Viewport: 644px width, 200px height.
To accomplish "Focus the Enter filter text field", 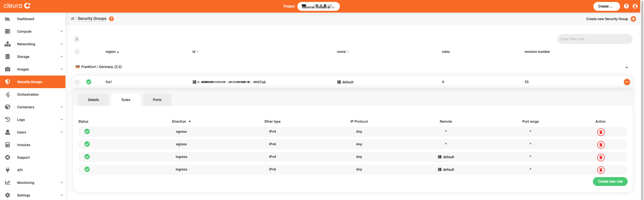I will point(594,39).
